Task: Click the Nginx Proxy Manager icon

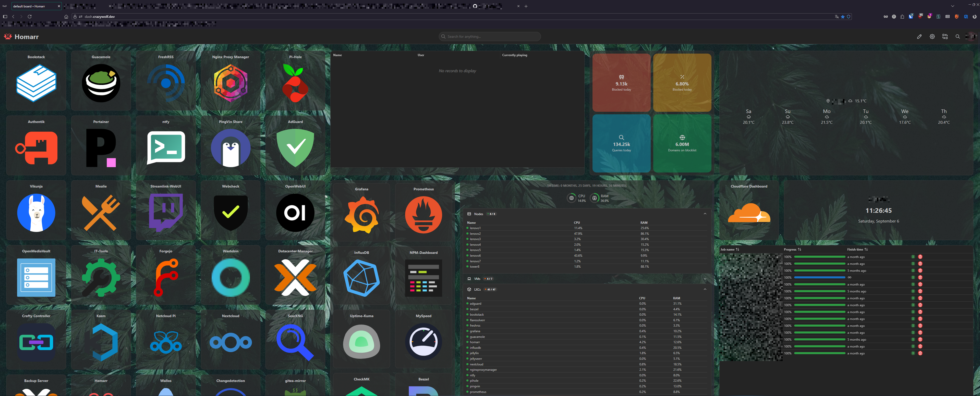Action: (x=231, y=83)
